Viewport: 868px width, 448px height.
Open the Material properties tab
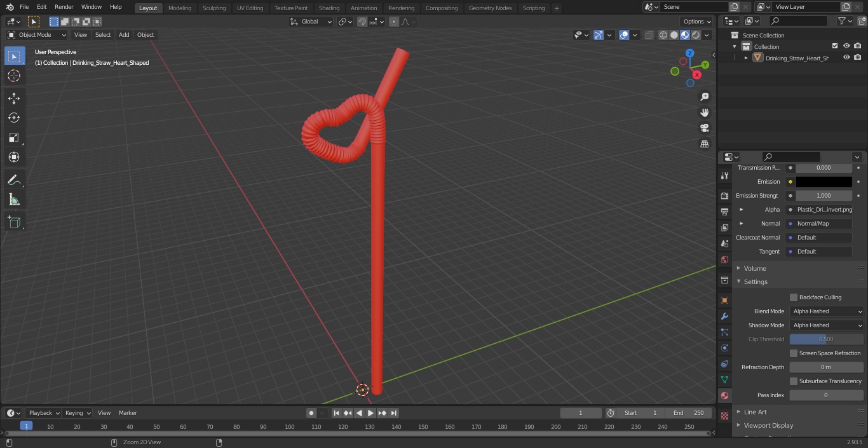(x=724, y=395)
